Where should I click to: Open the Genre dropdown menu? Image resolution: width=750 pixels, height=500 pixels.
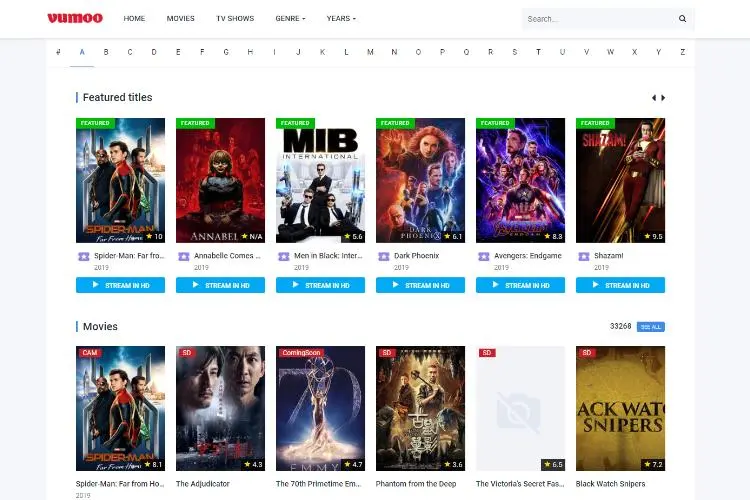[290, 19]
